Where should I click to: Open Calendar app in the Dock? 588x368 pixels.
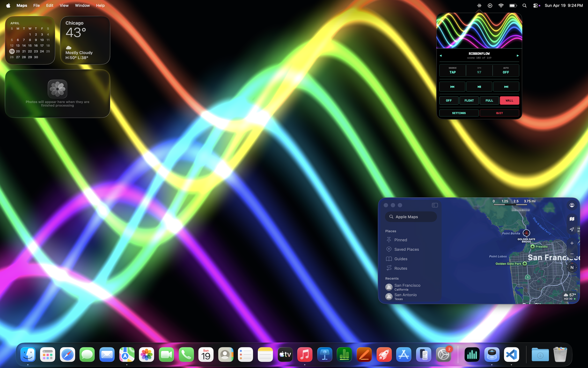[206, 355]
